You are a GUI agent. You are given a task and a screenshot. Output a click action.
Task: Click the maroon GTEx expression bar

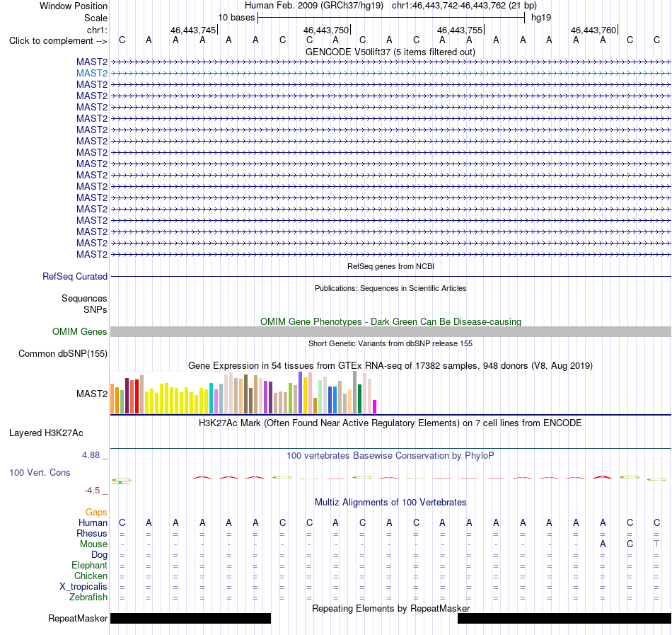(x=127, y=396)
